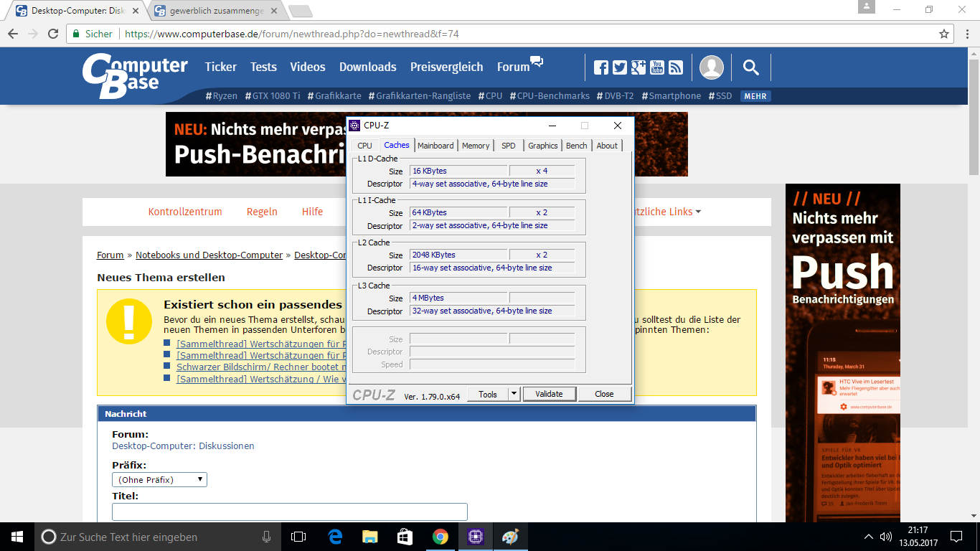Open the Paint taskbar icon
Screen dimensions: 980x551
(x=510, y=537)
